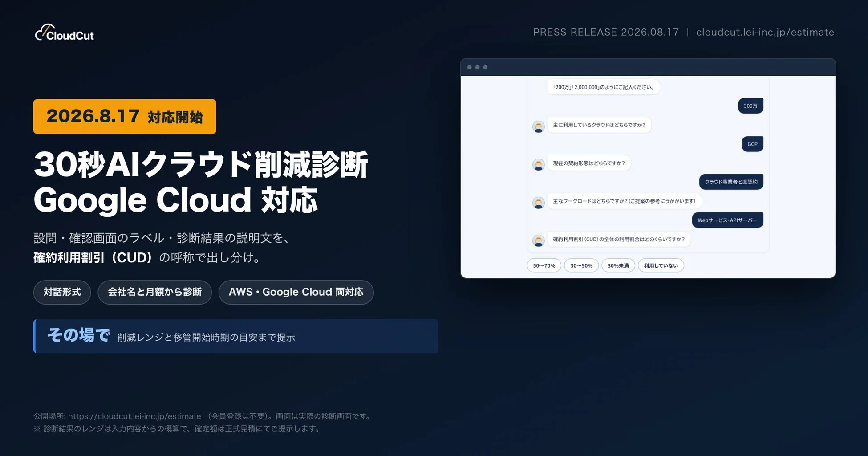Select the 30〜50% answer chip
This screenshot has height=456, width=868.
(x=581, y=265)
